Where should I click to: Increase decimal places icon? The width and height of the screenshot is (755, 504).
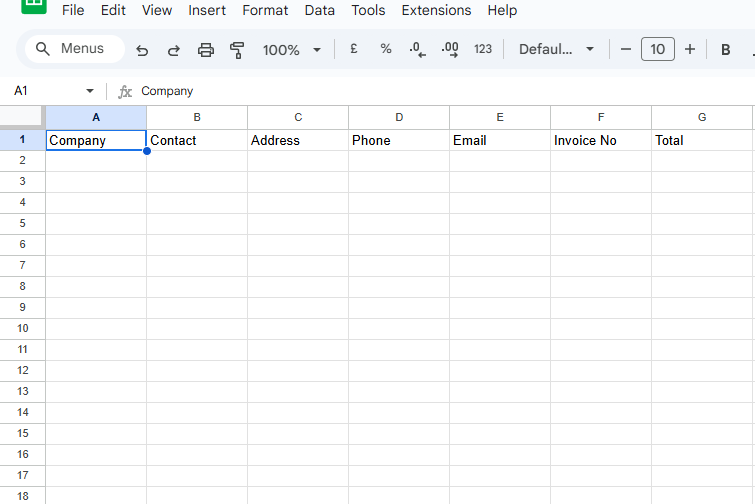coord(450,49)
